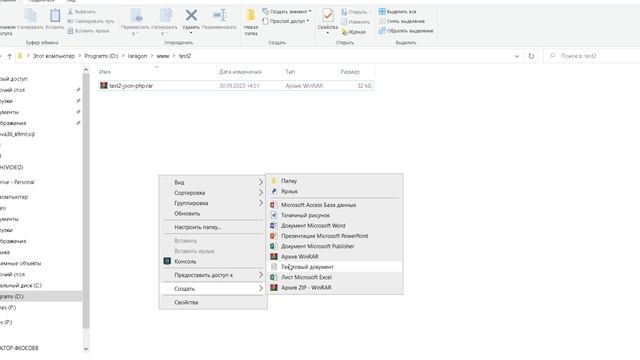Expand the Group (Группировка) context submenu
The width and height of the screenshot is (640, 360).
[x=213, y=203]
